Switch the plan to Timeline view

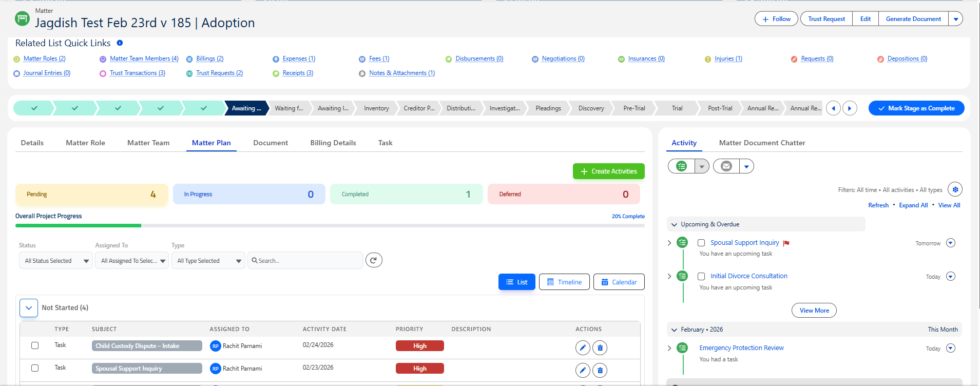(x=564, y=282)
